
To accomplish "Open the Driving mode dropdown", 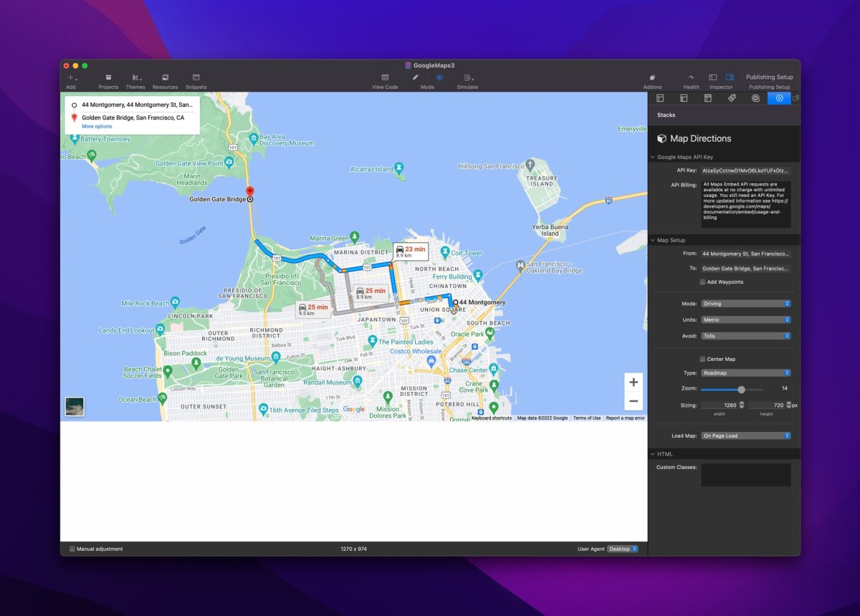I will (x=746, y=303).
